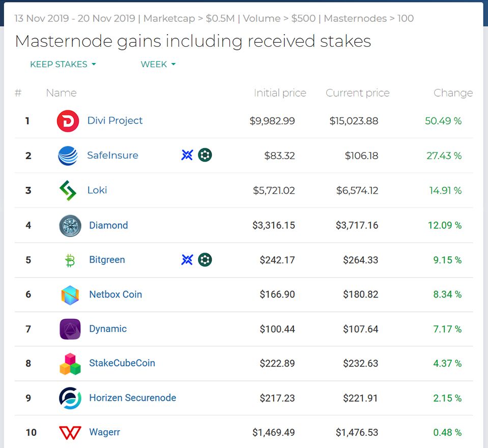Click the blue X icon beside SafeInsure
Viewport: 488px width, 448px height.
point(187,155)
